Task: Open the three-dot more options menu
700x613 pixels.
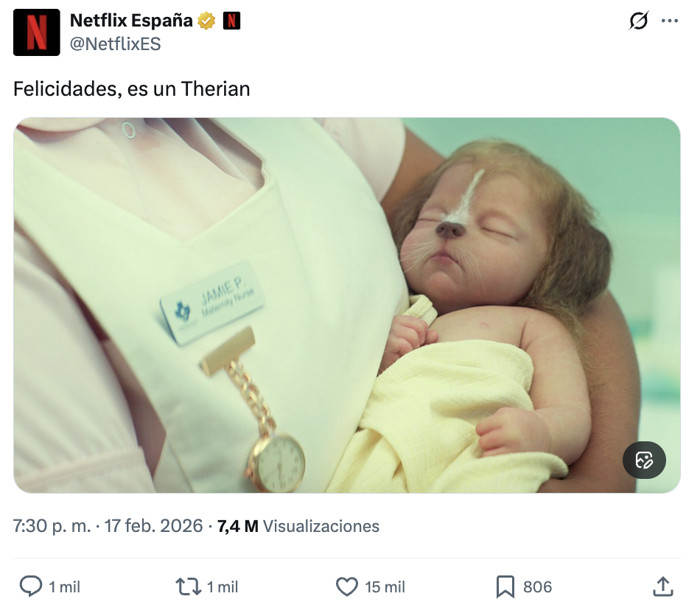Action: click(x=669, y=21)
